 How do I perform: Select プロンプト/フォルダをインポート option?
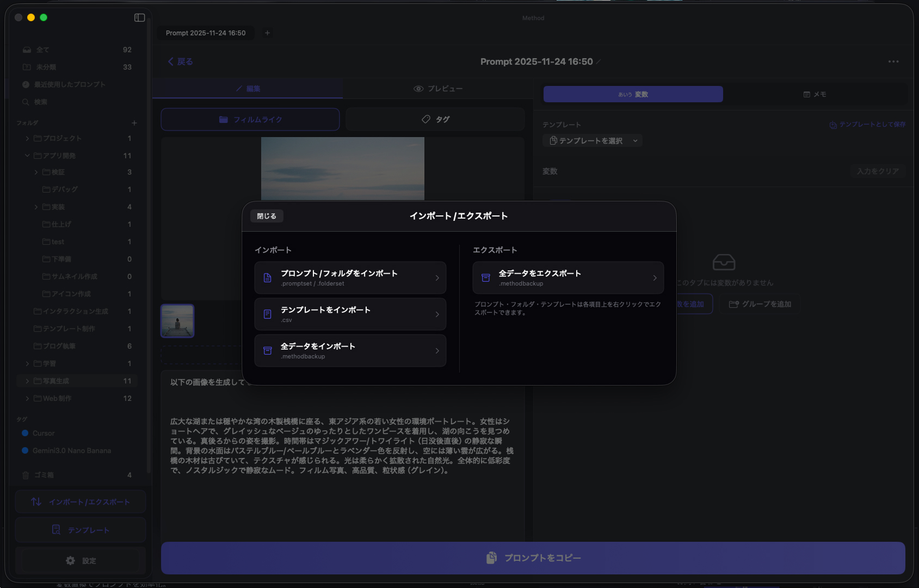pyautogui.click(x=350, y=278)
